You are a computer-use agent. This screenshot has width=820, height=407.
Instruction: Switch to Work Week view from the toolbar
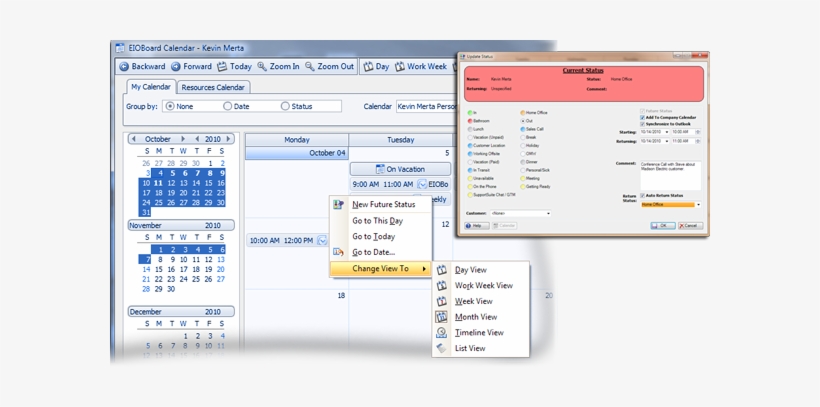click(x=400, y=66)
